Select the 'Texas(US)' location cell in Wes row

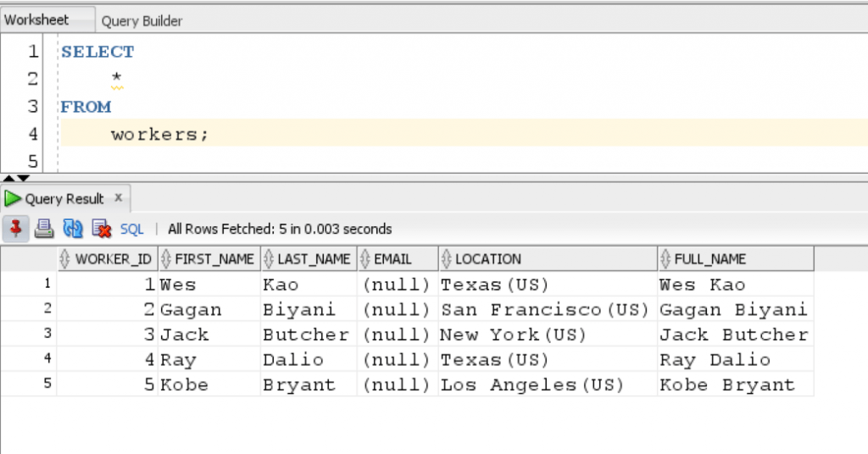(x=548, y=285)
